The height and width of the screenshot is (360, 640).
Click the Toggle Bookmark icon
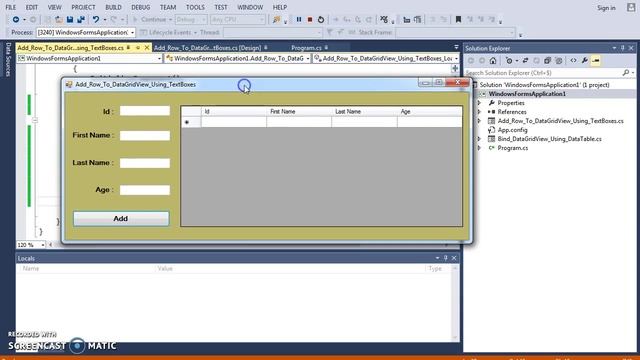click(458, 20)
